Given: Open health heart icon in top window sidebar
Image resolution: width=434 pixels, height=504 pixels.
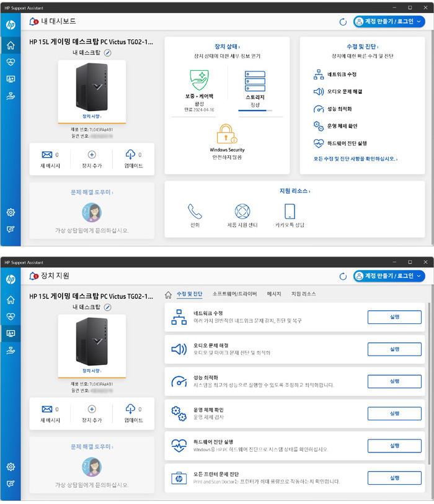Looking at the screenshot, I should click(11, 62).
